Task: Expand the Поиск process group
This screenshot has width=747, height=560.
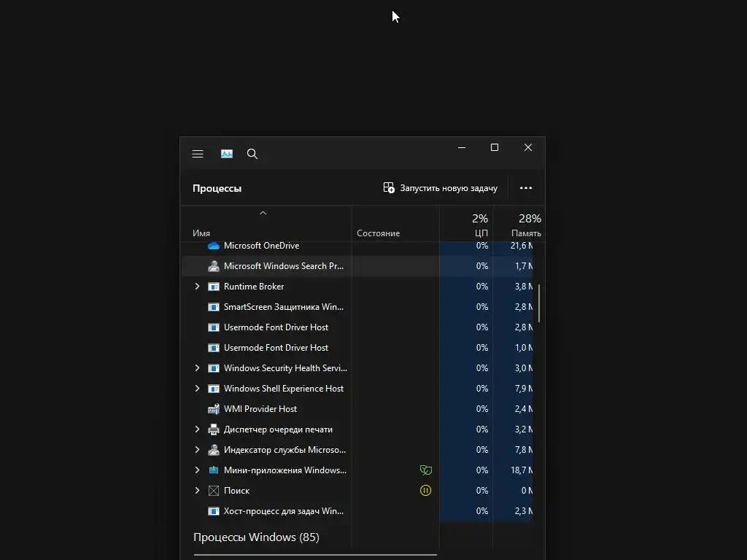Action: click(197, 491)
